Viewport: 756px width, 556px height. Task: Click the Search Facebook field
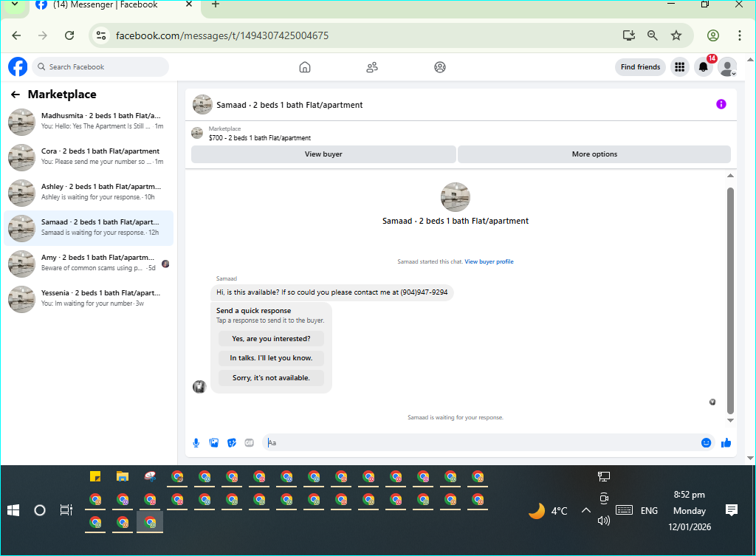[x=100, y=67]
